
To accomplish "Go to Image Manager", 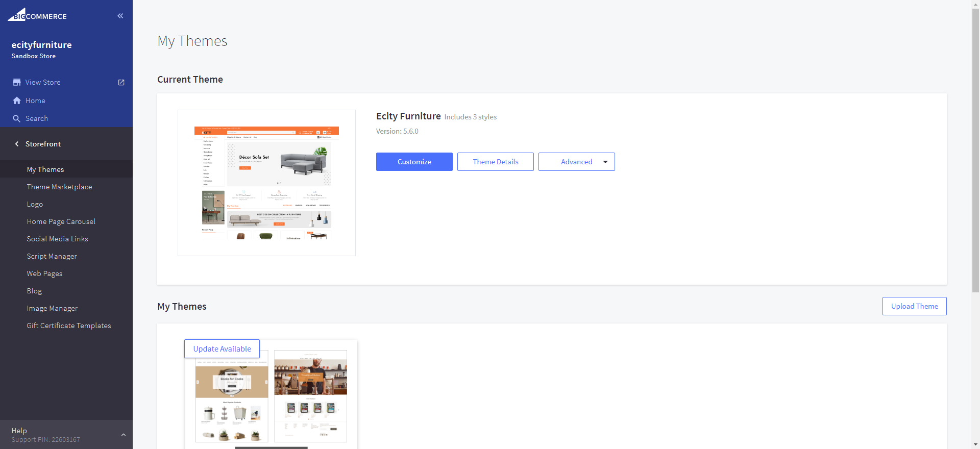I will (x=52, y=308).
